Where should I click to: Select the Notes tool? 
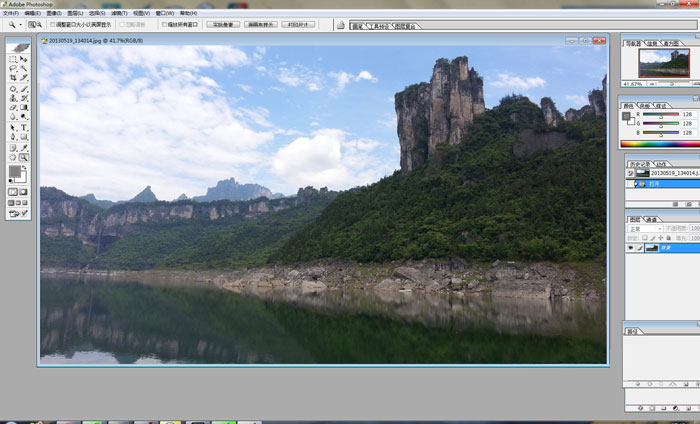pyautogui.click(x=13, y=148)
